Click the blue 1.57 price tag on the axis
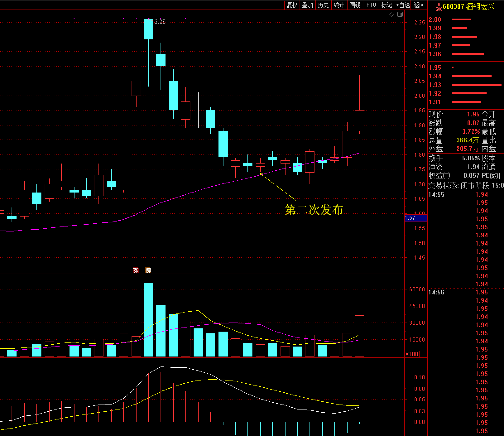The width and height of the screenshot is (504, 436). [415, 218]
